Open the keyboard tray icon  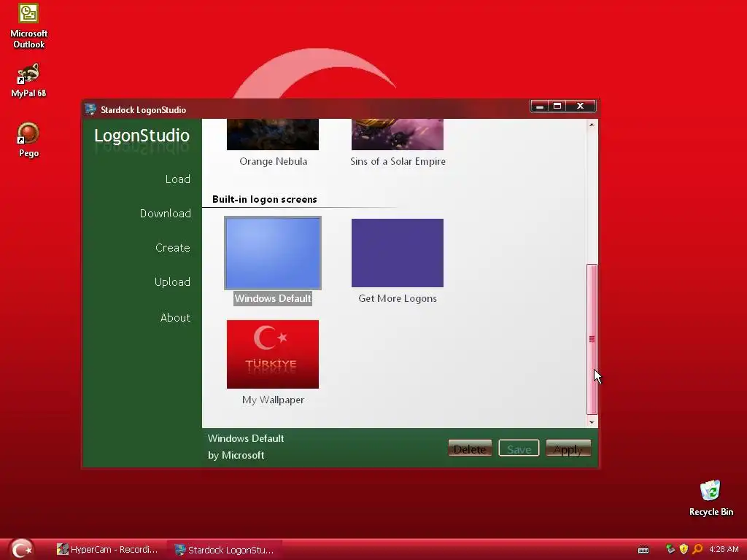tap(643, 550)
